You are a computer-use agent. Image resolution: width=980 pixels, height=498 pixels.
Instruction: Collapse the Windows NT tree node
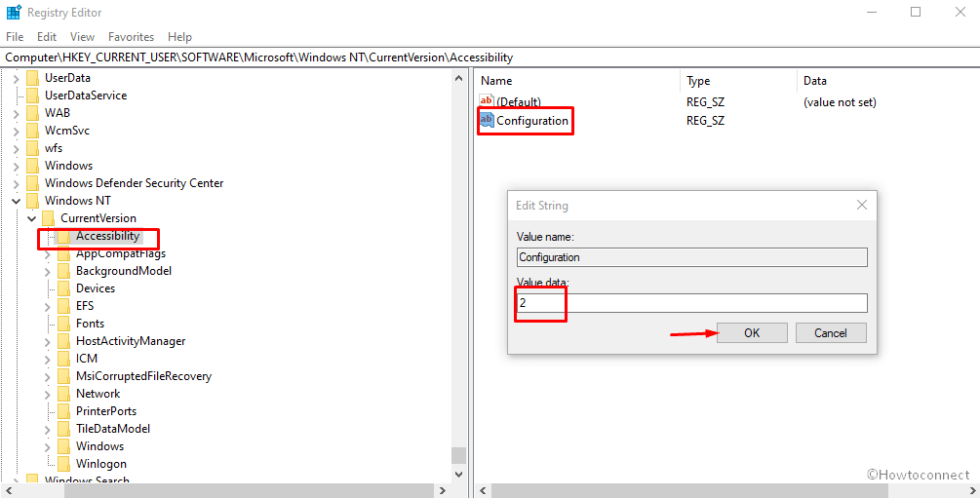pyautogui.click(x=17, y=201)
